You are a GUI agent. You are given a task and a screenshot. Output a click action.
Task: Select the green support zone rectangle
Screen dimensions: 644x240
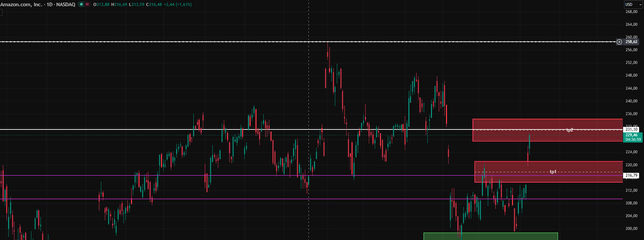pos(491,236)
